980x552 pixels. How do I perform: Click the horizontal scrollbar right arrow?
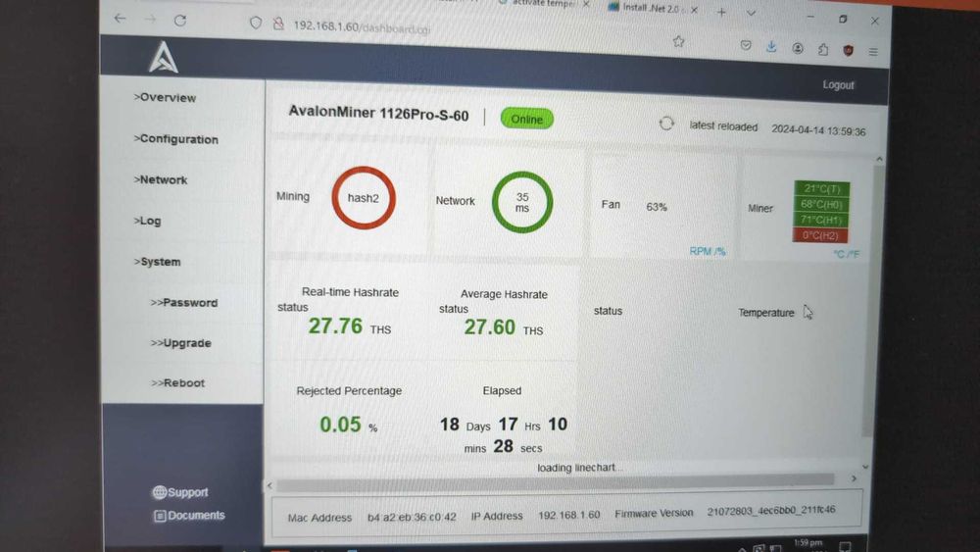(x=854, y=478)
